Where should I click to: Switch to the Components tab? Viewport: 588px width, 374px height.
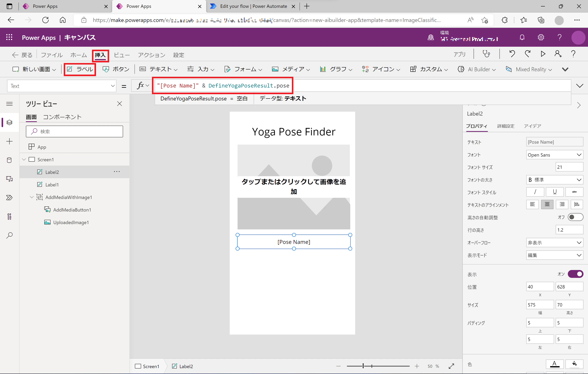[x=62, y=117]
